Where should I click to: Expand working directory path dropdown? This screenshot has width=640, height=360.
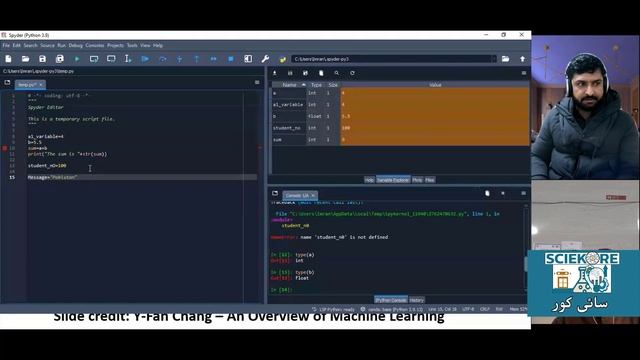pos(493,59)
